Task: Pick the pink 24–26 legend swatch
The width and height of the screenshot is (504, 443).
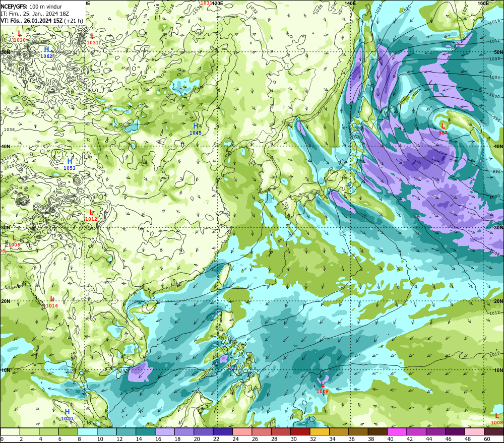Action: point(242,431)
